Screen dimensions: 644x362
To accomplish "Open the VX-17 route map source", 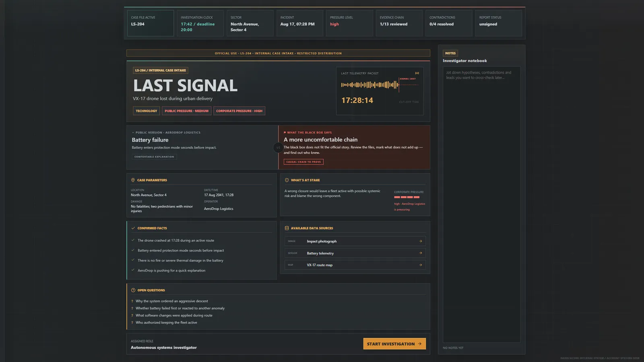I will coord(355,265).
